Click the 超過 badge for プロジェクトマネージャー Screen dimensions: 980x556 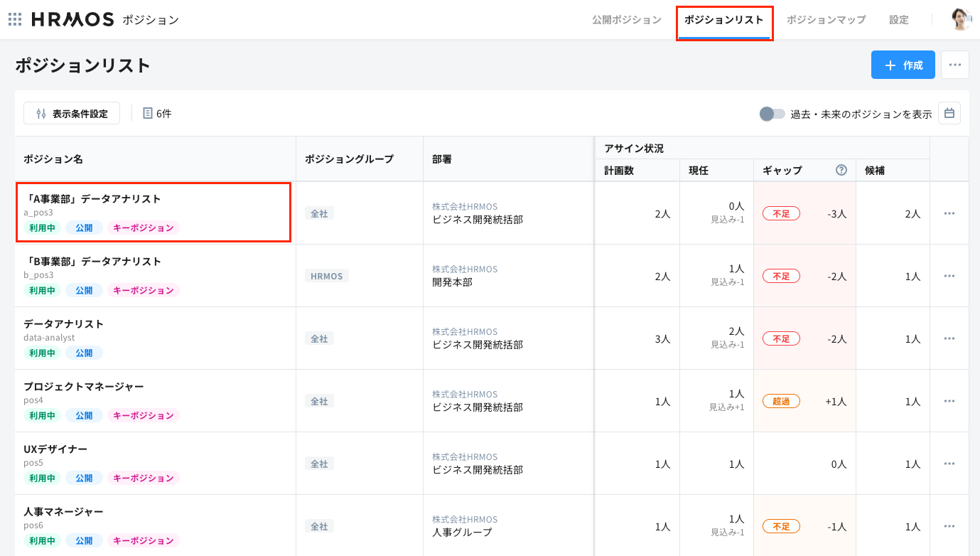[x=781, y=401]
